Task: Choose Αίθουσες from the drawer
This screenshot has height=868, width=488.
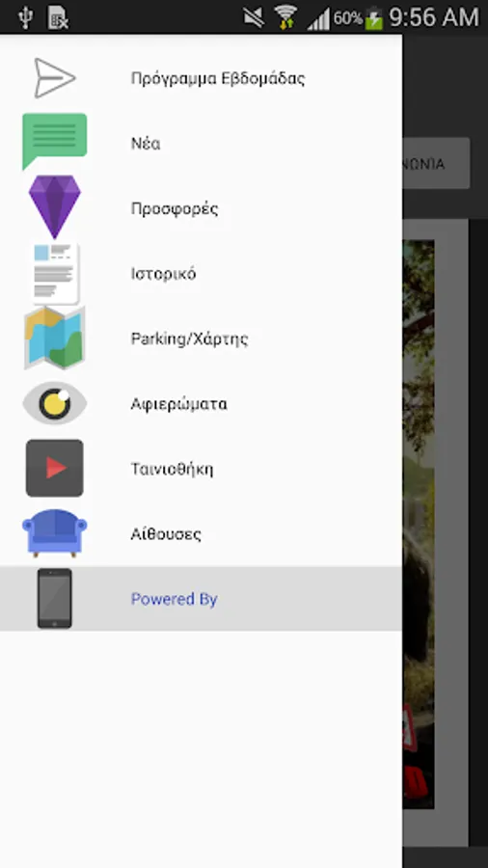Action: (201, 533)
